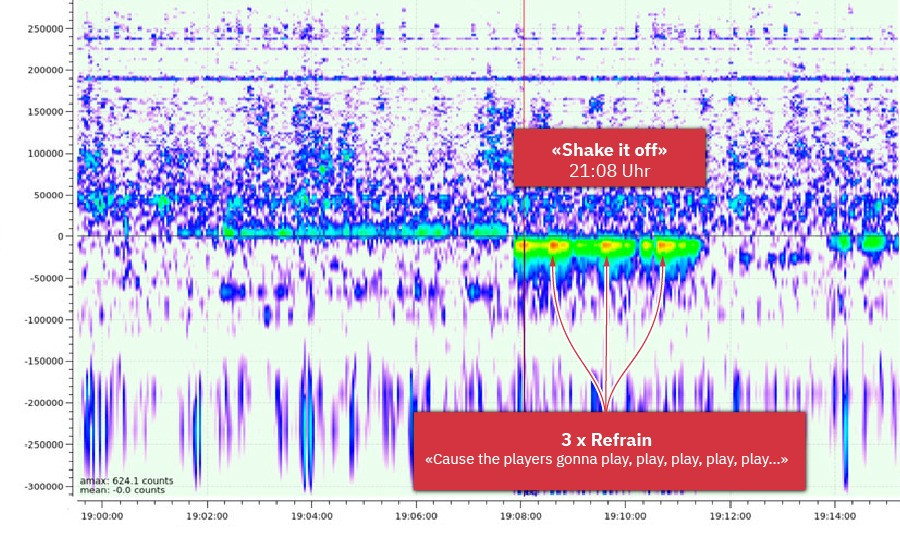
Task: Click the «Shake it off» red label box
Action: [609, 157]
